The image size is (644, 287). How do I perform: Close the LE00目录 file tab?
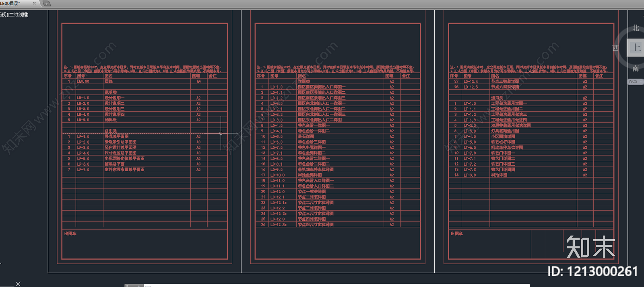(34, 4)
